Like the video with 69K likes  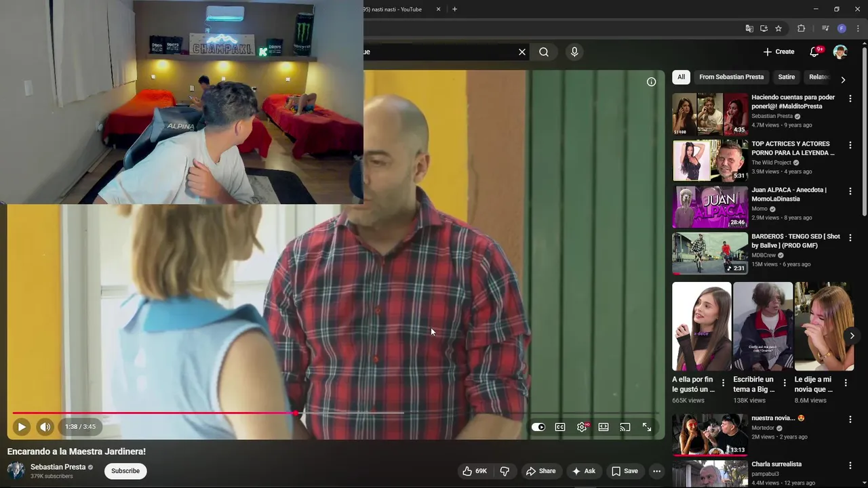[x=475, y=471]
